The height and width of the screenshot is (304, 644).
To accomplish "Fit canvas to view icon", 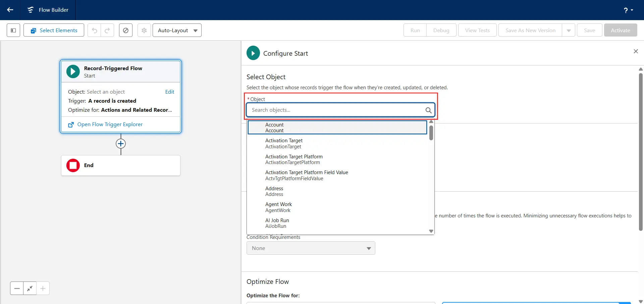I will pyautogui.click(x=30, y=288).
